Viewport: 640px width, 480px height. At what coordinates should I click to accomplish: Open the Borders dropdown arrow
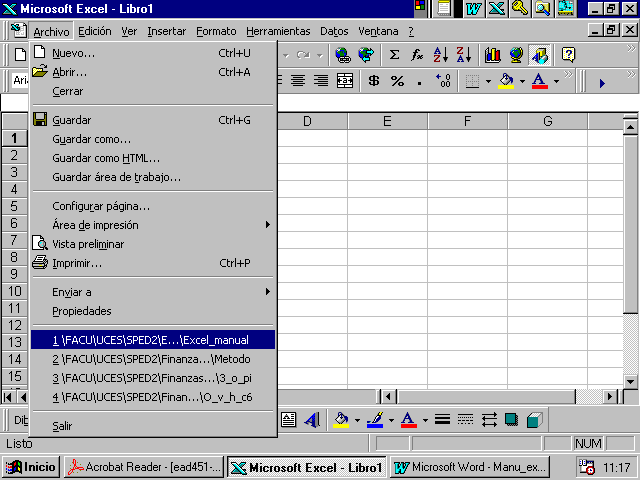[488, 81]
